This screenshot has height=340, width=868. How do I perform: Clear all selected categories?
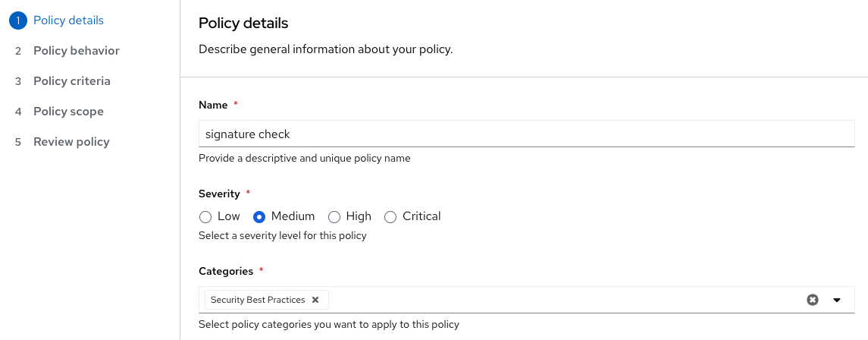813,300
